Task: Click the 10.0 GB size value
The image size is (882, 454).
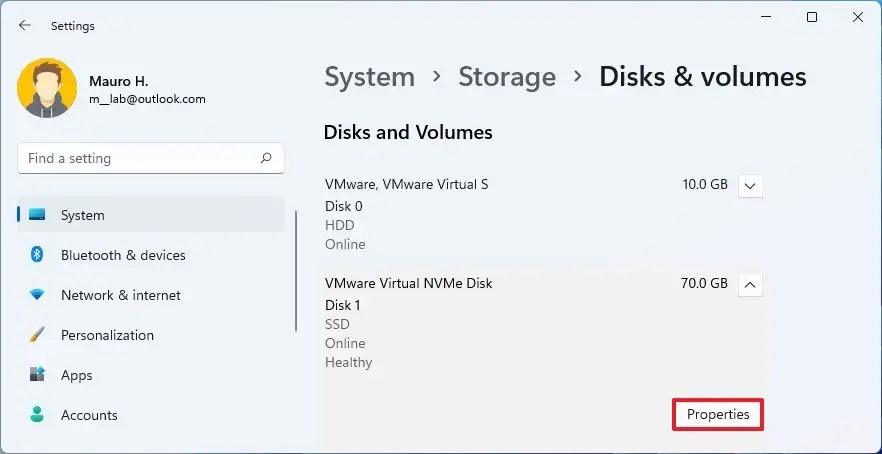Action: [x=705, y=185]
